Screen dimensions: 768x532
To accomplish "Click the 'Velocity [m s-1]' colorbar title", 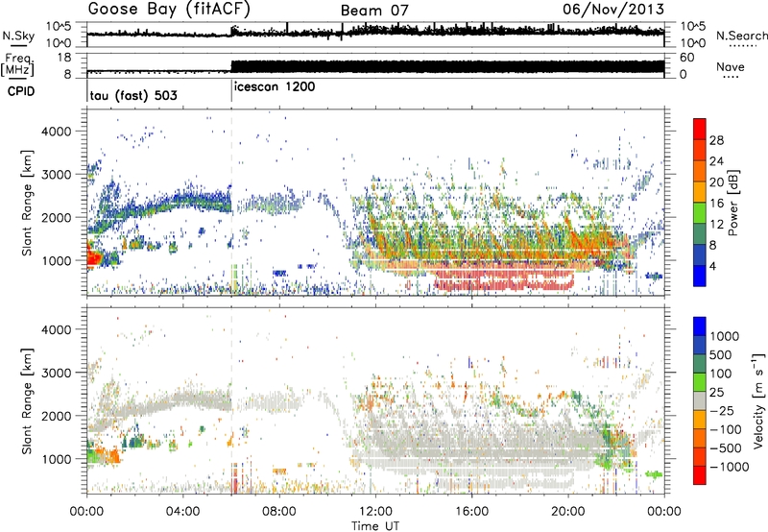I will (758, 400).
